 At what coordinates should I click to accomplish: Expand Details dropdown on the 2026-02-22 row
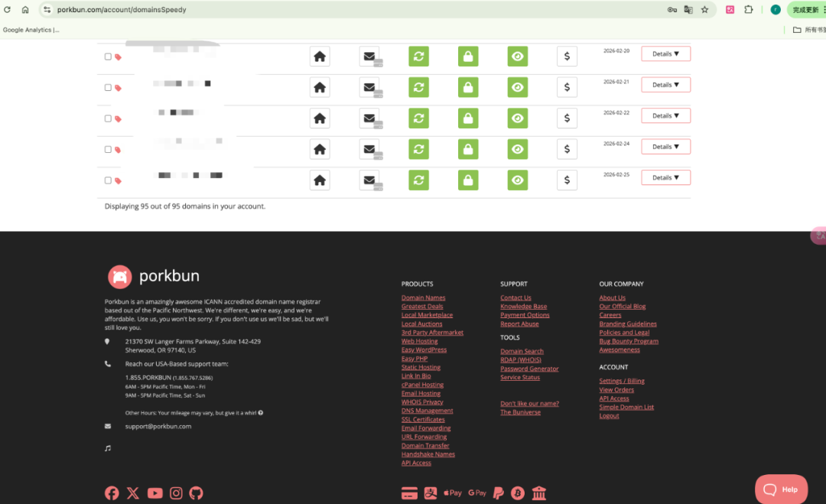(x=665, y=116)
